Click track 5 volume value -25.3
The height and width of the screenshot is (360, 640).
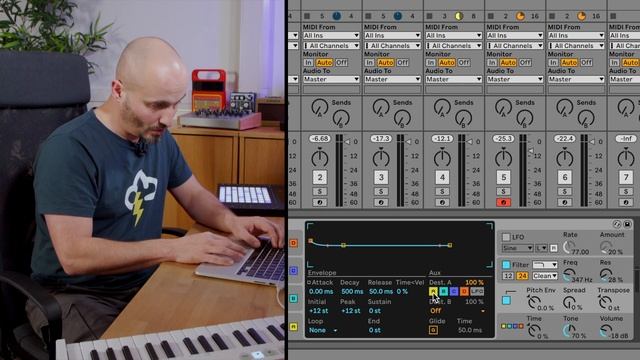point(503,139)
